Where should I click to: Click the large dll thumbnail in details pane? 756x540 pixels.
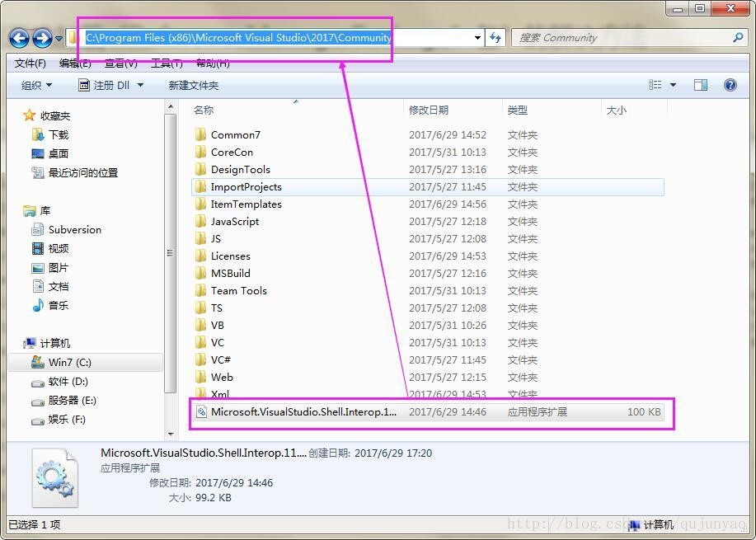(x=55, y=478)
